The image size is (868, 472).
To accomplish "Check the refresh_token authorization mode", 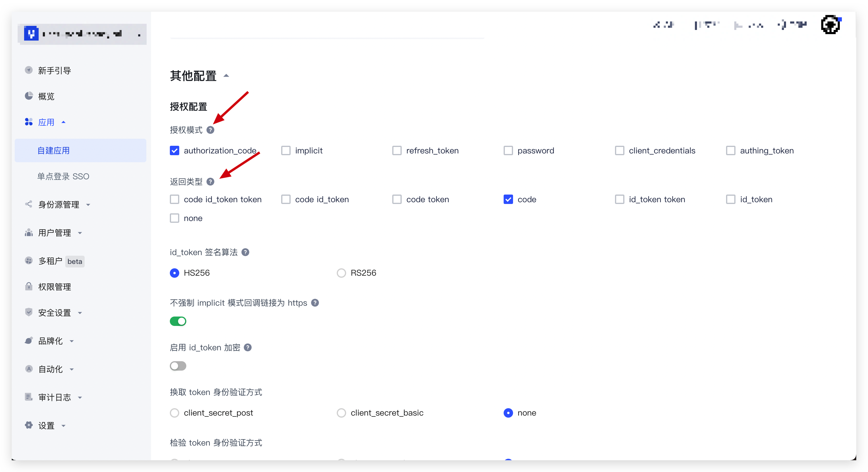I will tap(397, 150).
